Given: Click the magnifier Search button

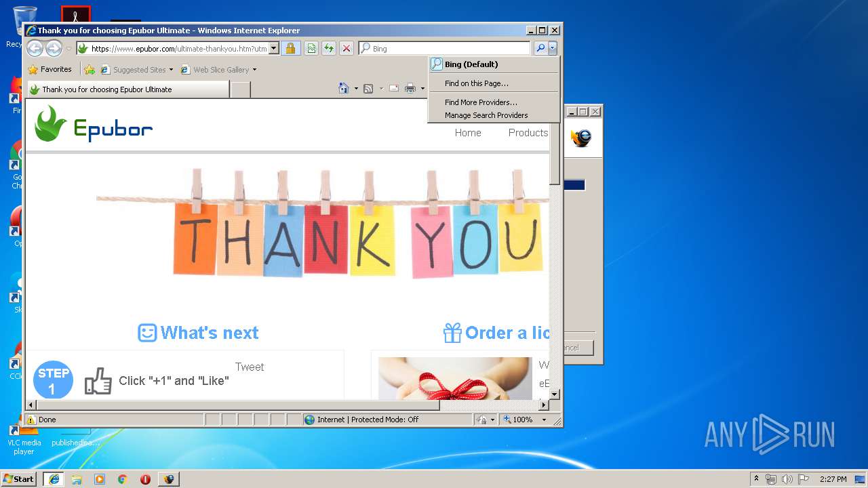Looking at the screenshot, I should coord(540,48).
